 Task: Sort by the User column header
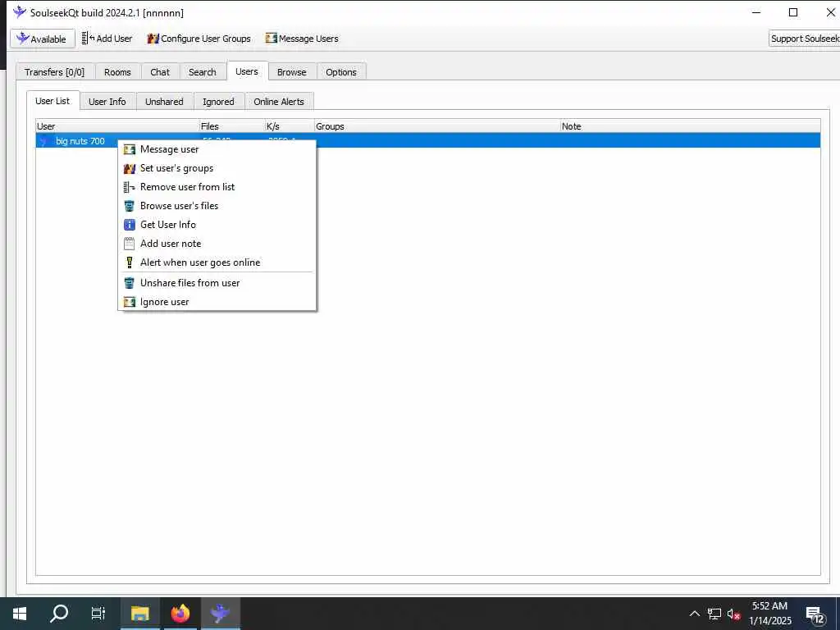[117, 126]
